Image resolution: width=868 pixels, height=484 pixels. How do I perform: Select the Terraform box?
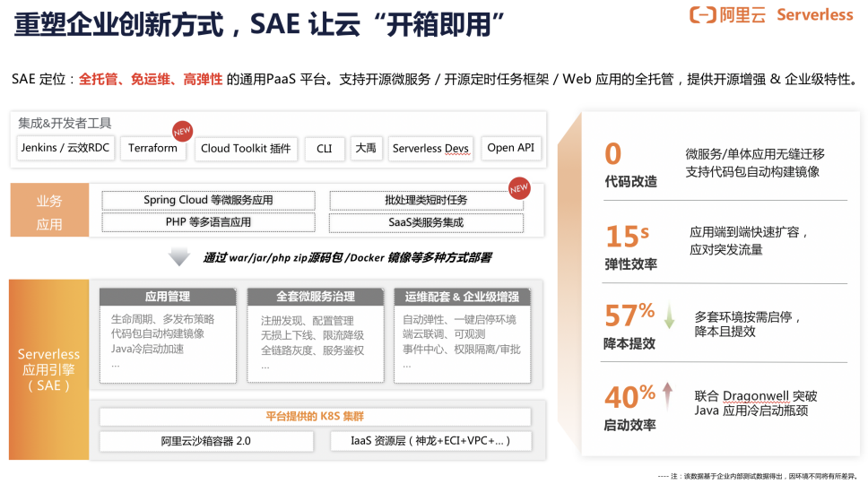(x=152, y=148)
